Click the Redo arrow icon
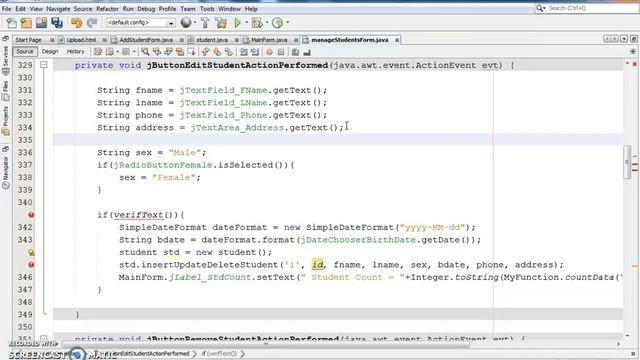 [x=92, y=23]
